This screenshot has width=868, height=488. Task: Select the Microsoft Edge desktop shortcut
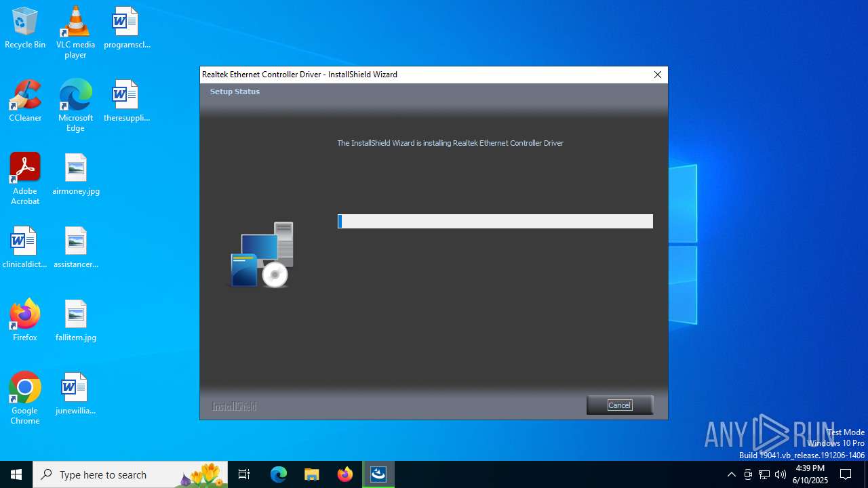coord(75,106)
